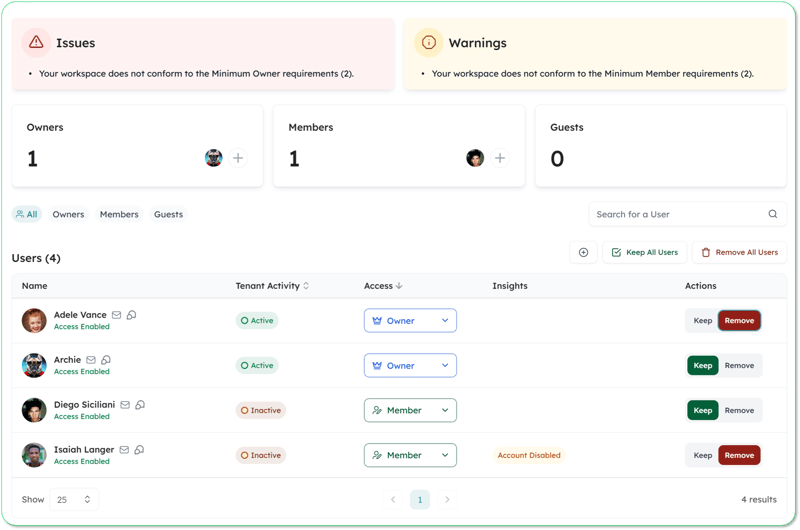Add a member with the Members plus icon
The width and height of the screenshot is (800, 530).
coord(500,158)
